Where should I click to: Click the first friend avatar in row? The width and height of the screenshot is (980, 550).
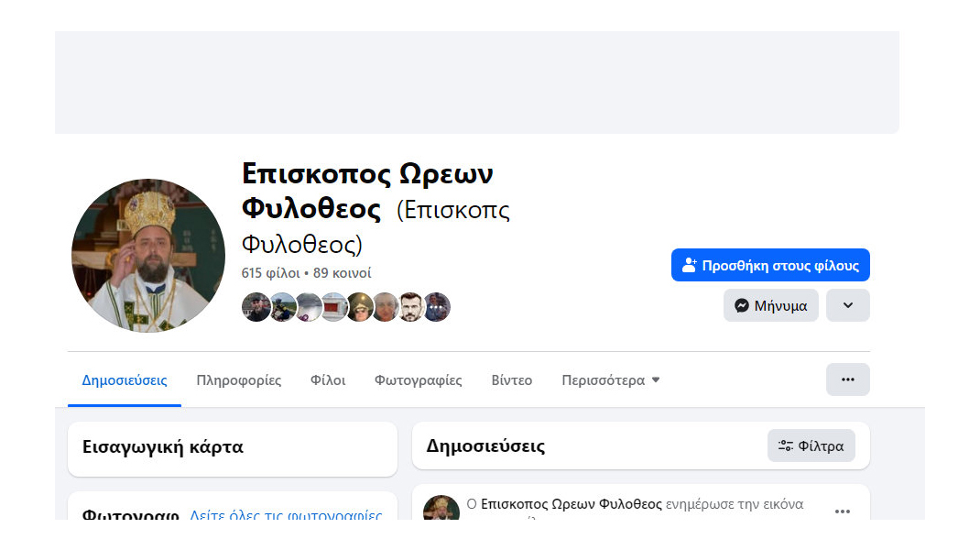[256, 307]
